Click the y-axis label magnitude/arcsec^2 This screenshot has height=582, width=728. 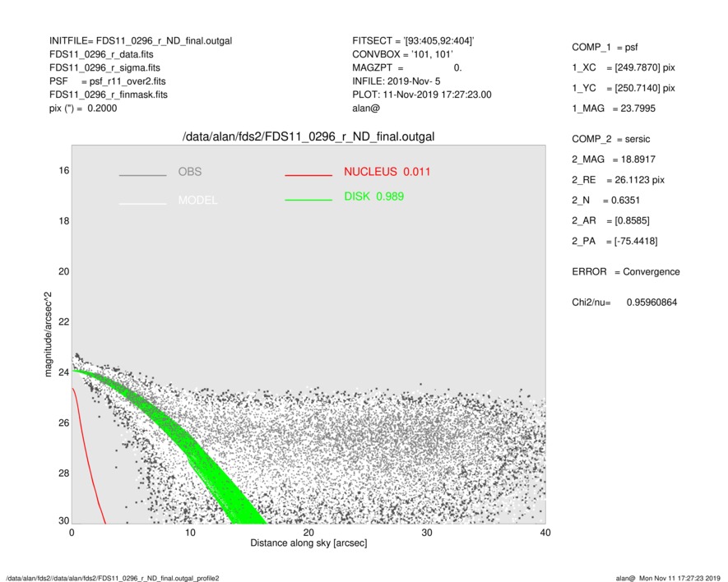coord(49,335)
